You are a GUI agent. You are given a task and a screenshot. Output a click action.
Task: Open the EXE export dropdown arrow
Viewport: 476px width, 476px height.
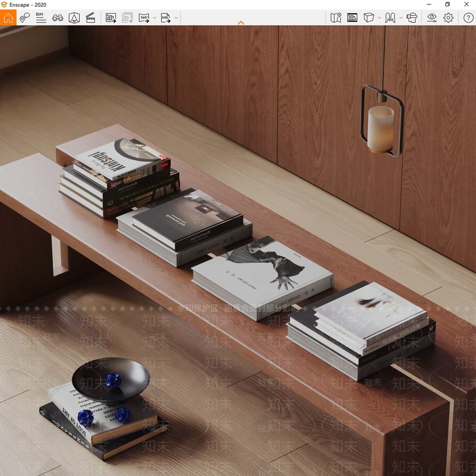(176, 18)
